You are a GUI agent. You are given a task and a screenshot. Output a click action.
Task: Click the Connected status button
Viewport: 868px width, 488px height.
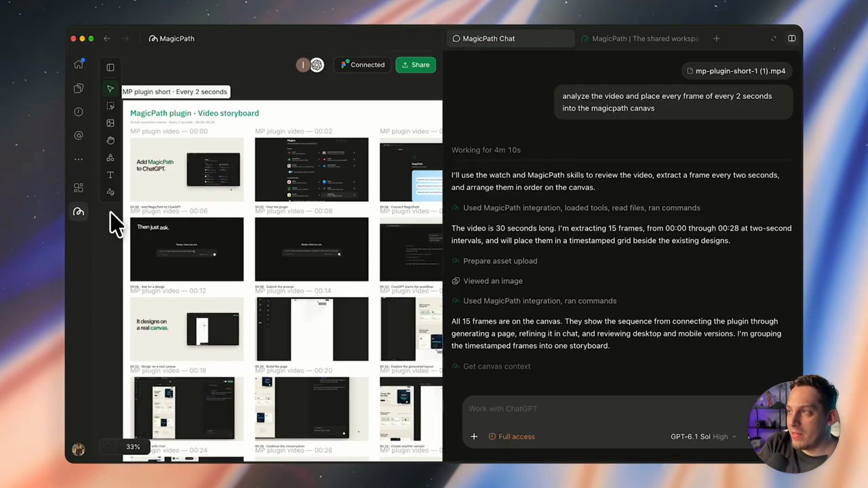tap(362, 65)
